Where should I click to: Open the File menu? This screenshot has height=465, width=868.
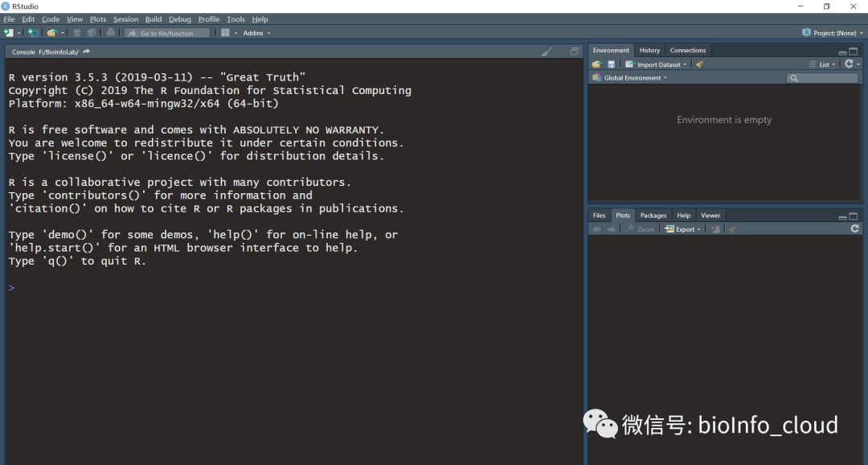click(x=9, y=19)
